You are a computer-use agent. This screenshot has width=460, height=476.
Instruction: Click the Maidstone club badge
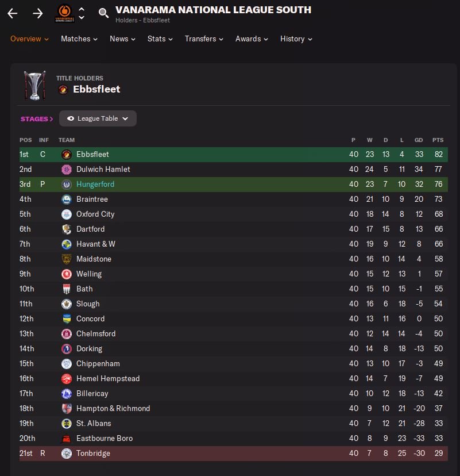coord(67,259)
